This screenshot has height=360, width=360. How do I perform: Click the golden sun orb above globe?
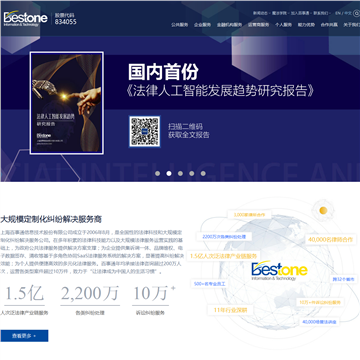323,210
